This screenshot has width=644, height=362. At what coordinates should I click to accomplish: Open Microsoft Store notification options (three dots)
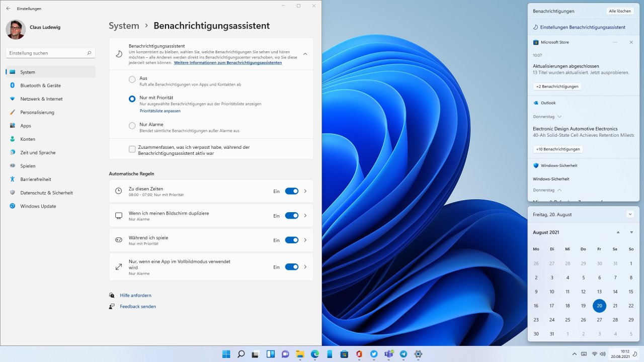(x=615, y=42)
